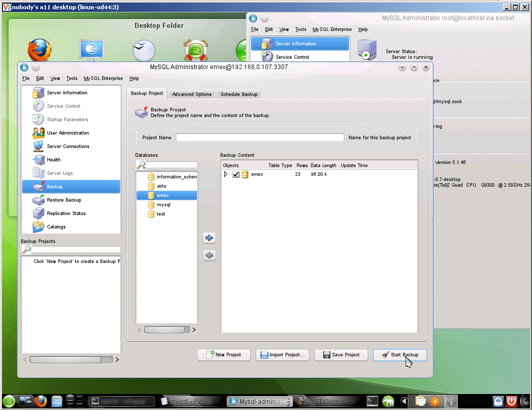This screenshot has height=410, width=532.
Task: Open the File menu in emex window
Action: coord(26,78)
